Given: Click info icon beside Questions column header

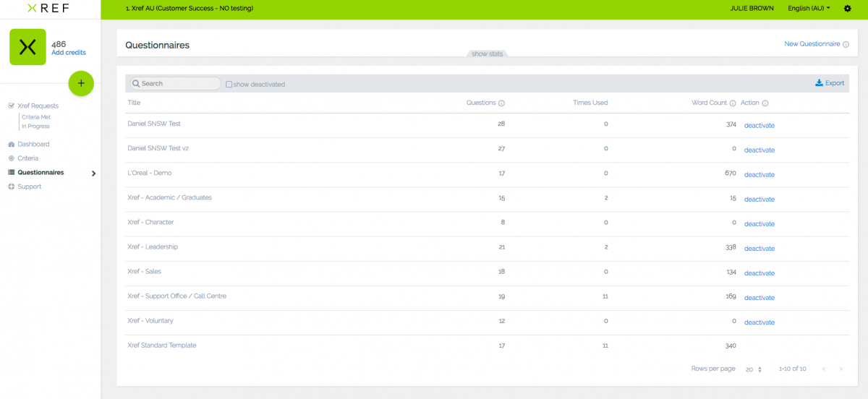Looking at the screenshot, I should tap(501, 103).
